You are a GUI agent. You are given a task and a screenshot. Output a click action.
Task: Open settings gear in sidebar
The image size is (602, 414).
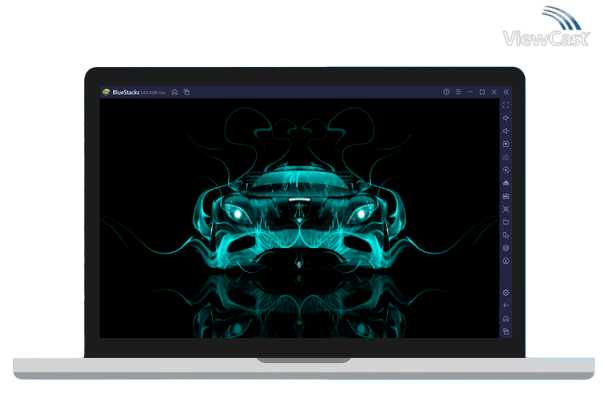point(506,293)
